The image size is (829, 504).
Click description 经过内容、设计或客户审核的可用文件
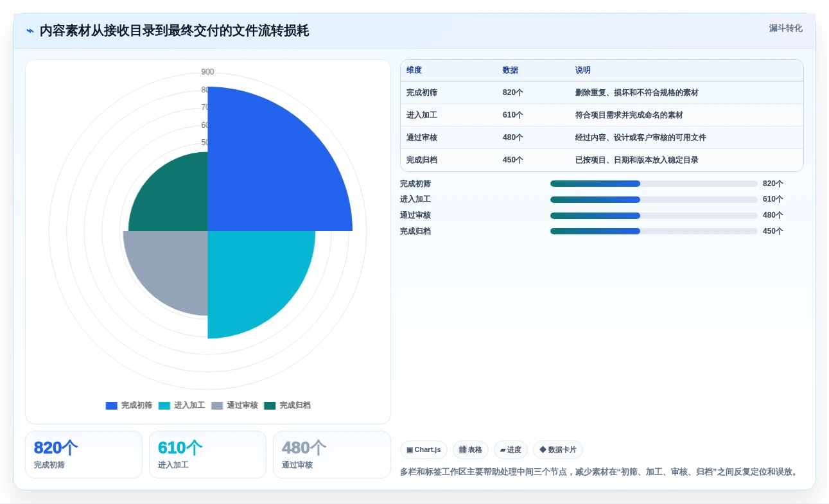point(641,138)
